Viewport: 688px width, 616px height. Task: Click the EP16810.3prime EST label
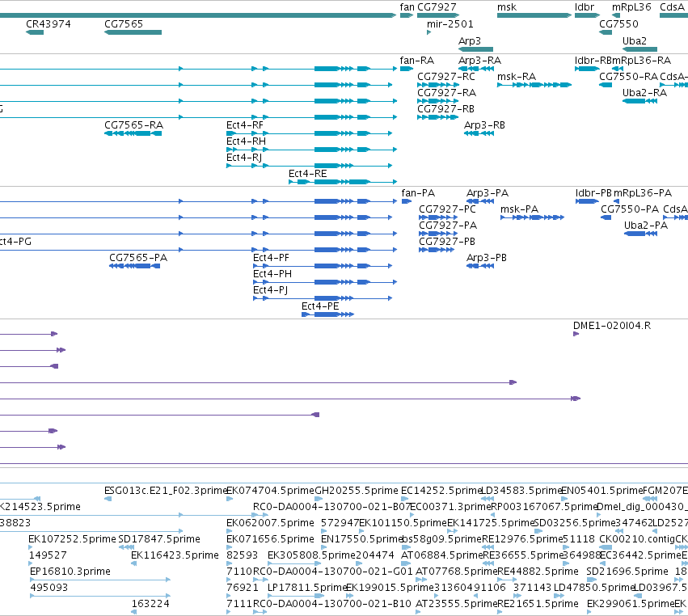[70, 572]
